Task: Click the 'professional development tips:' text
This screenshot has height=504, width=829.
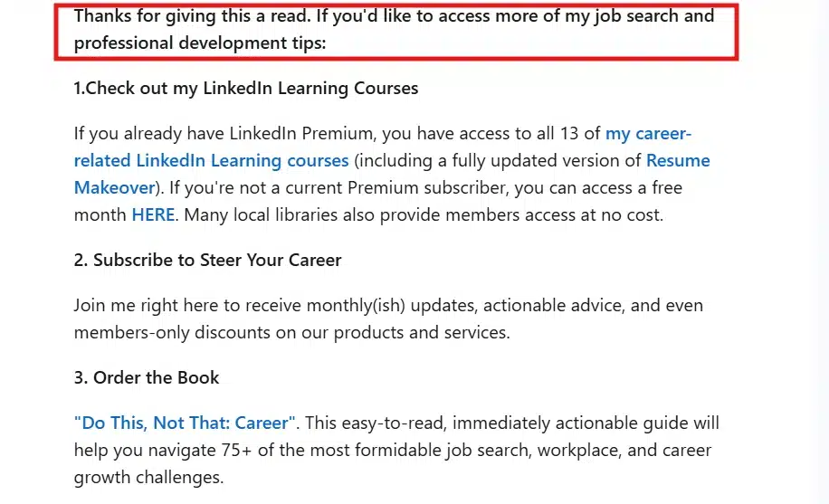Action: [x=200, y=43]
